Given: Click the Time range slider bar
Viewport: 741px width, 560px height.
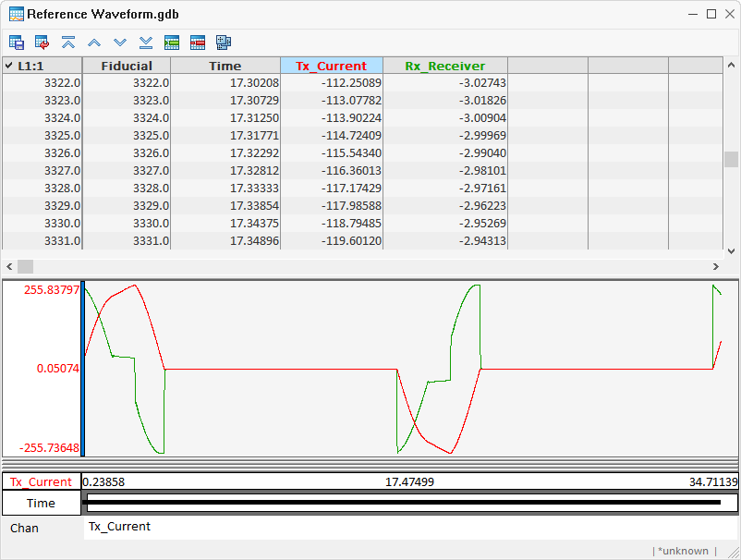Looking at the screenshot, I should pos(403,503).
